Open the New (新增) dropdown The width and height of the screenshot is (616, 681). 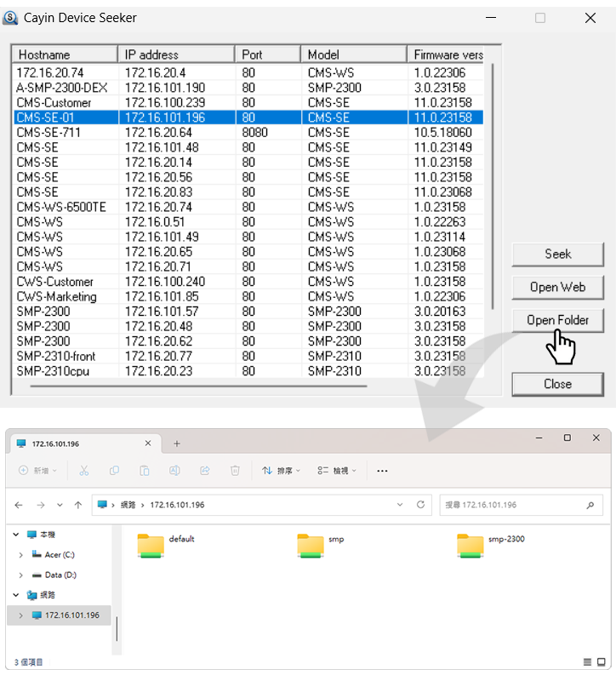point(37,471)
